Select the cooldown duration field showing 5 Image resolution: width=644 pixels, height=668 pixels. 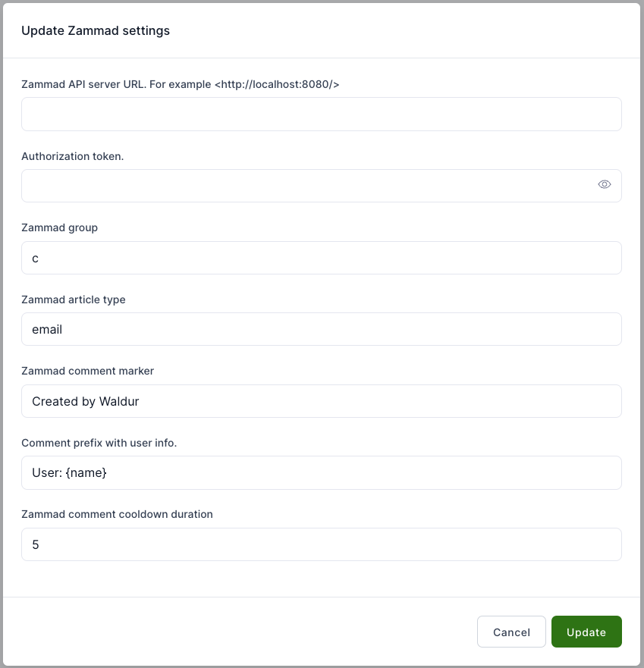(x=321, y=544)
